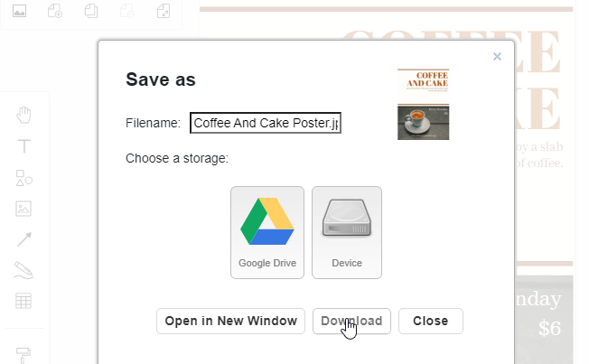Insert a table with Table tool
This screenshot has width=589, height=364.
[24, 301]
